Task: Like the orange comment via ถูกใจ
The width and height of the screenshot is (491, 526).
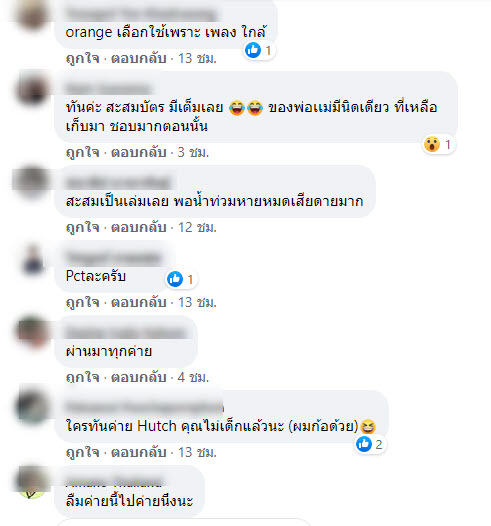Action: coord(83,58)
